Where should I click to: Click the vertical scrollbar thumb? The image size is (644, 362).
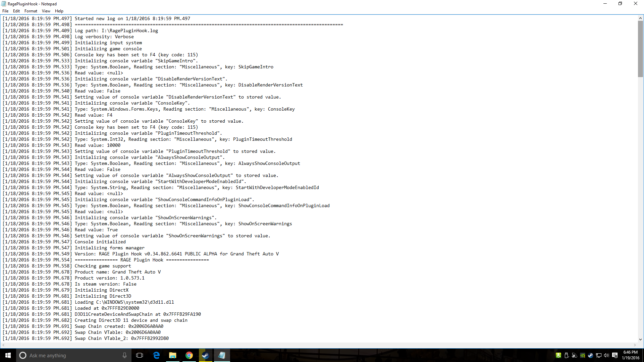640,49
